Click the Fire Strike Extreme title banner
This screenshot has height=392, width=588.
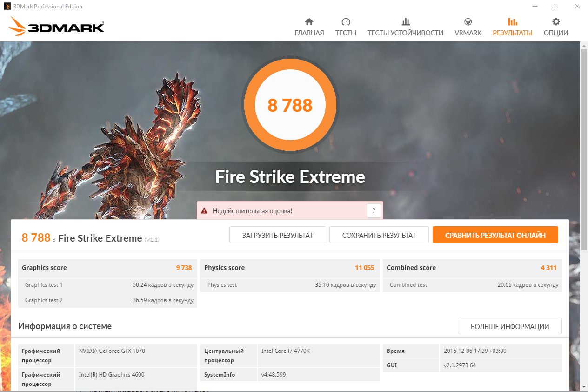pos(290,177)
